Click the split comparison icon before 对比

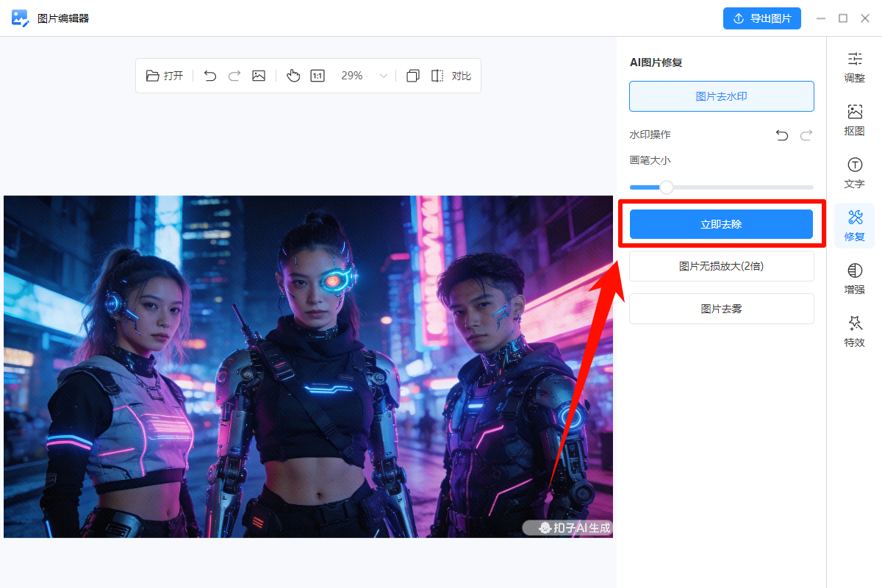tap(437, 75)
